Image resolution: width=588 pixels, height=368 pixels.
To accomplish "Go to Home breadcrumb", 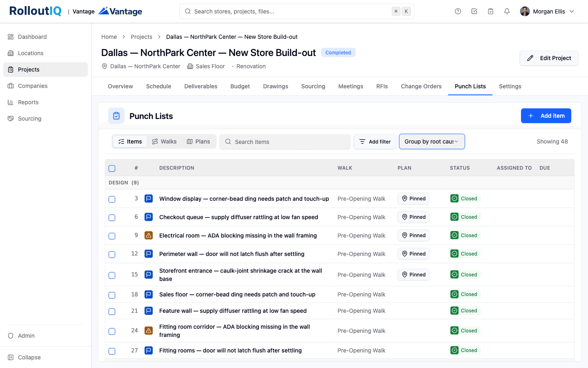I will 109,37.
